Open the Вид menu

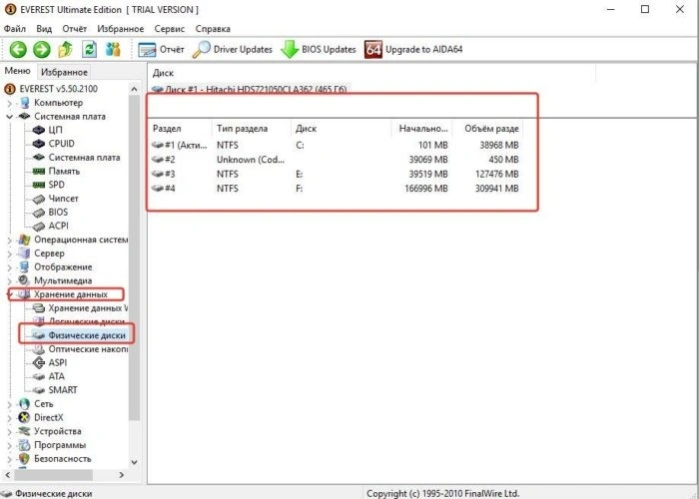pyautogui.click(x=44, y=29)
